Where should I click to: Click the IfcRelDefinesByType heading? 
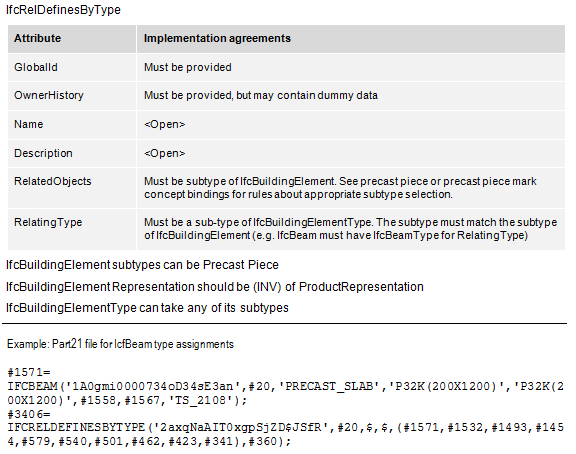pyautogui.click(x=63, y=10)
